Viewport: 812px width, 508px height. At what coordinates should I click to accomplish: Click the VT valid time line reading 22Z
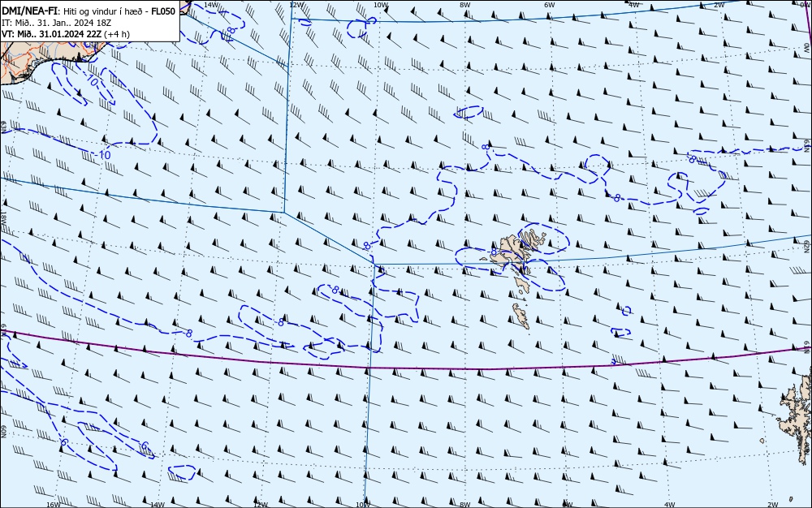point(66,34)
